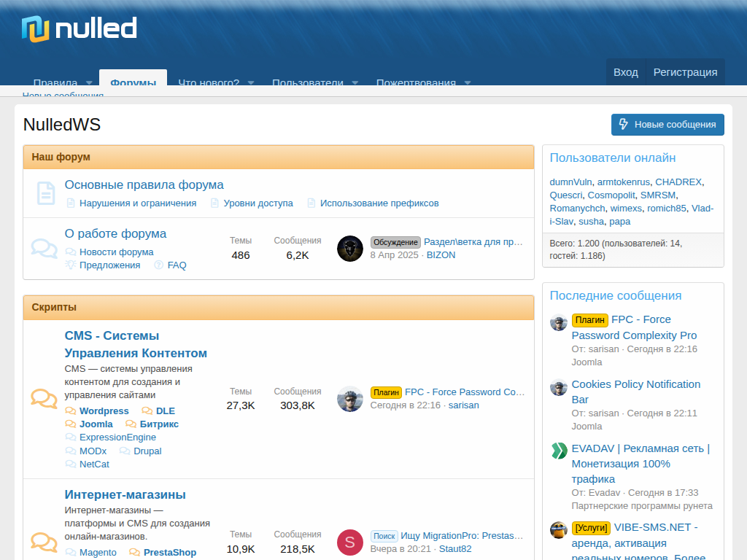Image resolution: width=747 pixels, height=560 pixels.
Task: Click the Nulled logo in header
Action: (79, 29)
